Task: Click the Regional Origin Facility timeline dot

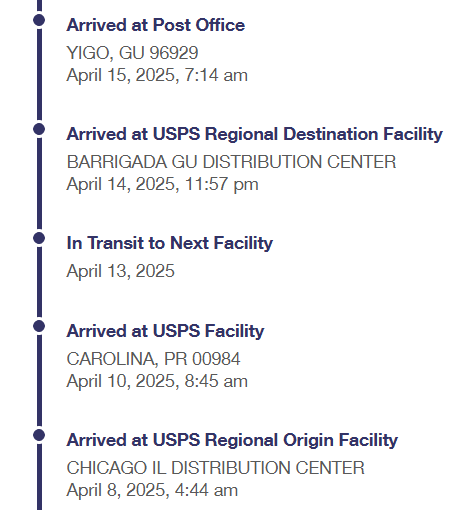Action: click(x=39, y=435)
